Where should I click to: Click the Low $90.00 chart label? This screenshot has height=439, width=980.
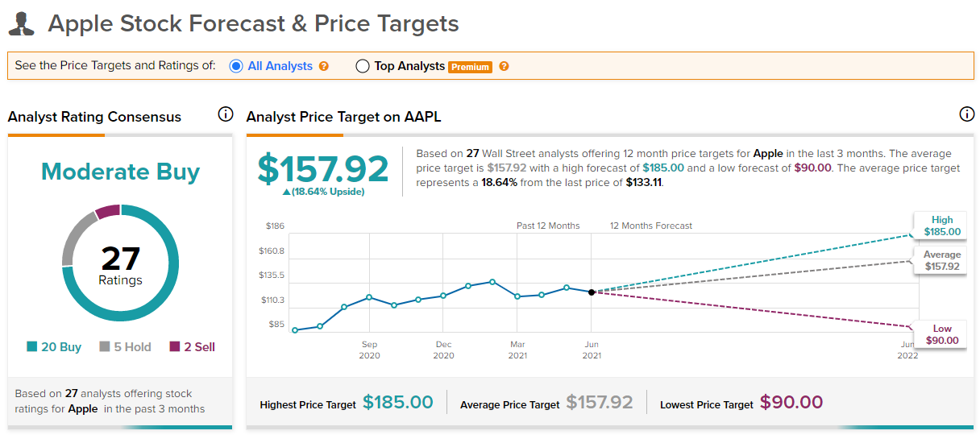point(941,334)
